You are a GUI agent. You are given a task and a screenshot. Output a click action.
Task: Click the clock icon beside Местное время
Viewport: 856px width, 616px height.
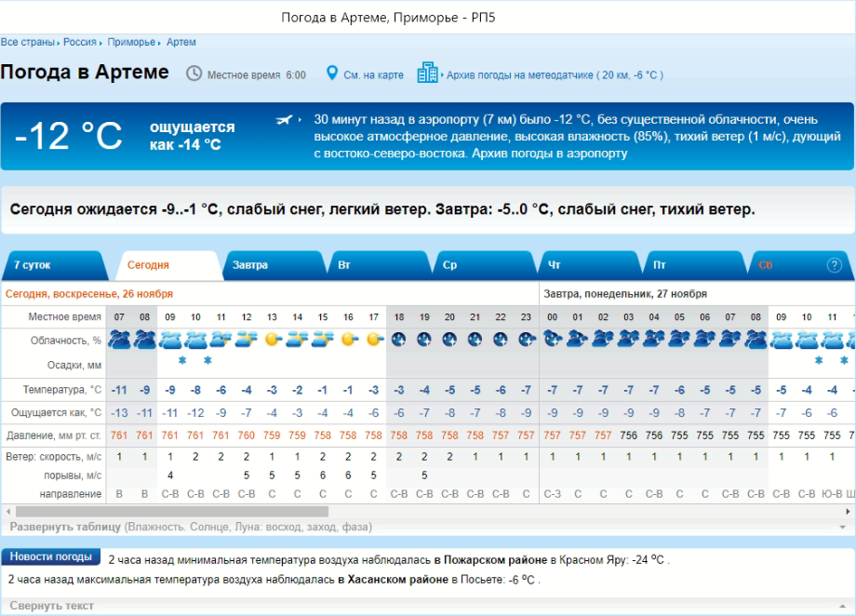194,74
